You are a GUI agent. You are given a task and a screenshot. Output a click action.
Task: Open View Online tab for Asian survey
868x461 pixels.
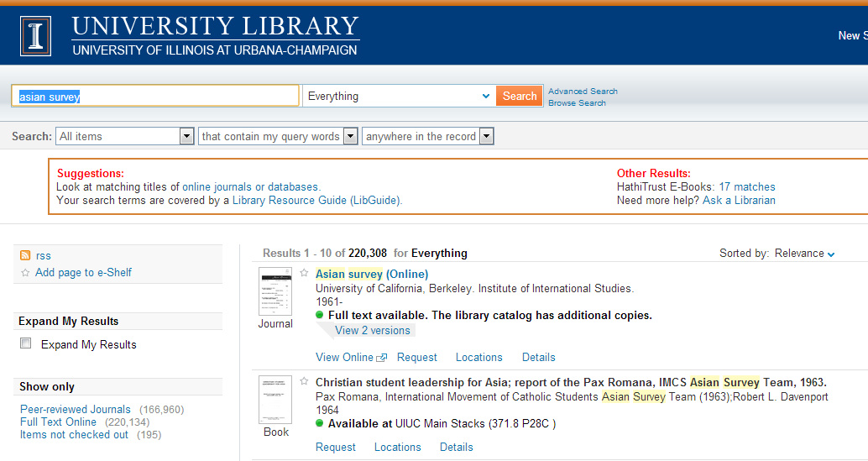[x=344, y=358]
